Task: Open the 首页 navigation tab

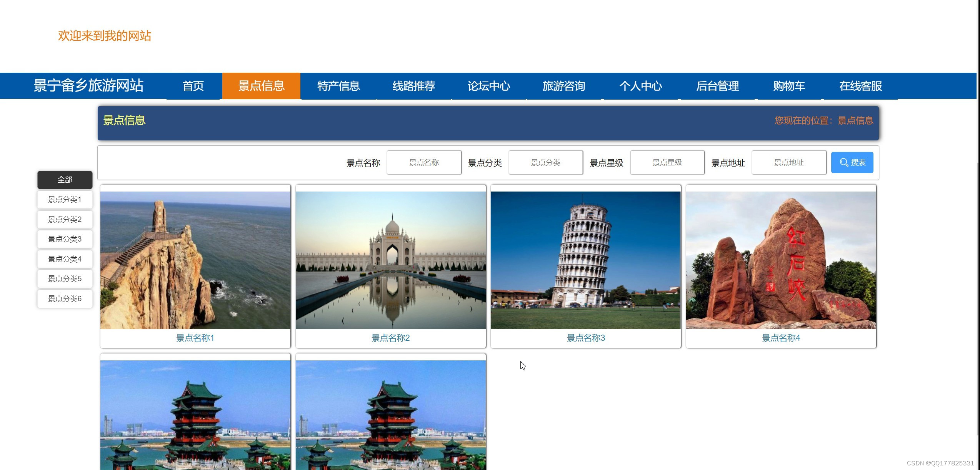Action: click(193, 86)
